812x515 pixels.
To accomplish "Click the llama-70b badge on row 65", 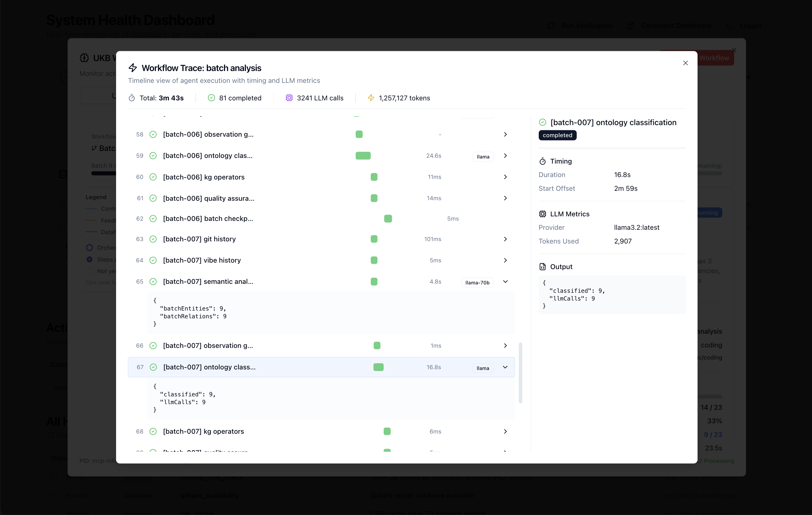I will 477,283.
